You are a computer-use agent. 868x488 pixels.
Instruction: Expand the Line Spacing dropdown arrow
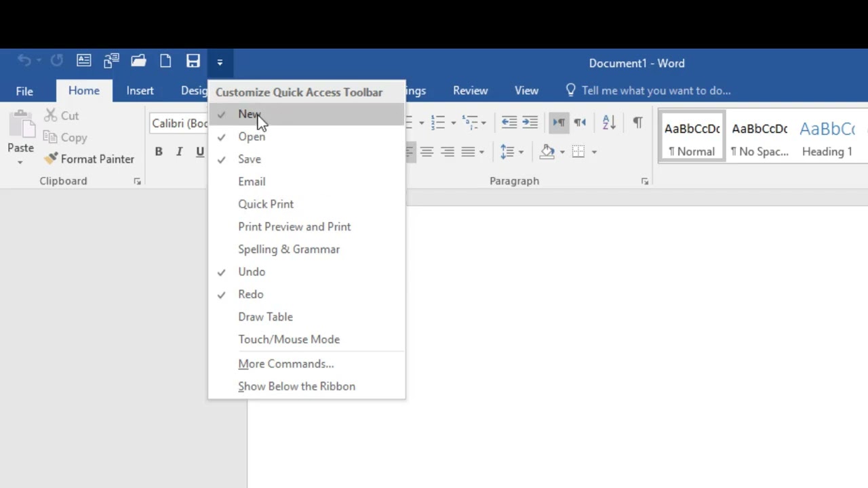pos(521,152)
